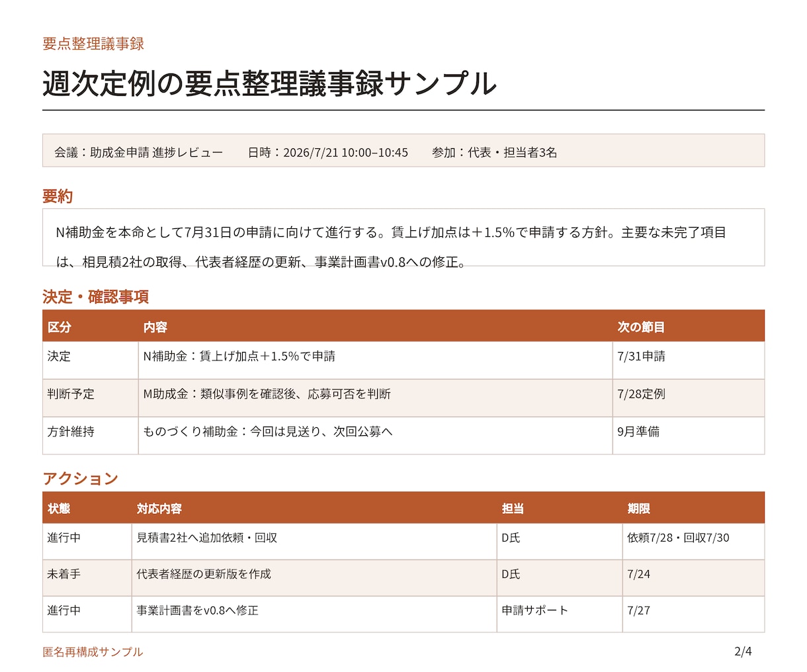Click the '内容' column header

tap(155, 327)
